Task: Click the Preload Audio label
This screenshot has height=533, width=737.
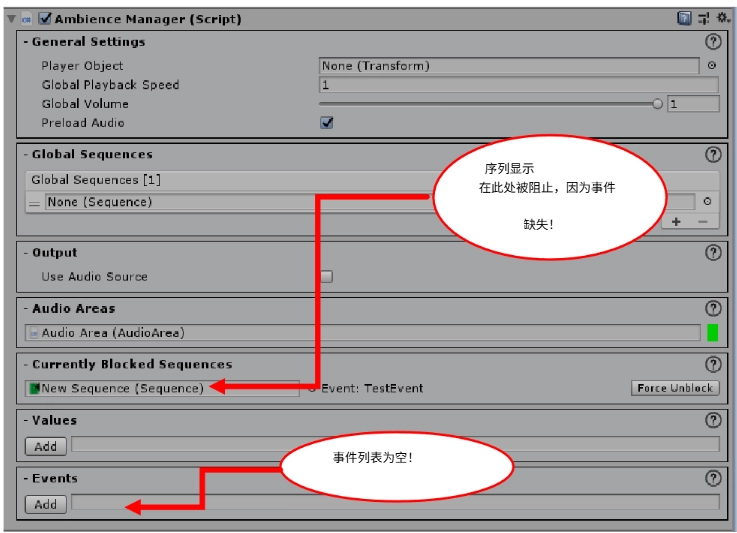Action: (83, 123)
